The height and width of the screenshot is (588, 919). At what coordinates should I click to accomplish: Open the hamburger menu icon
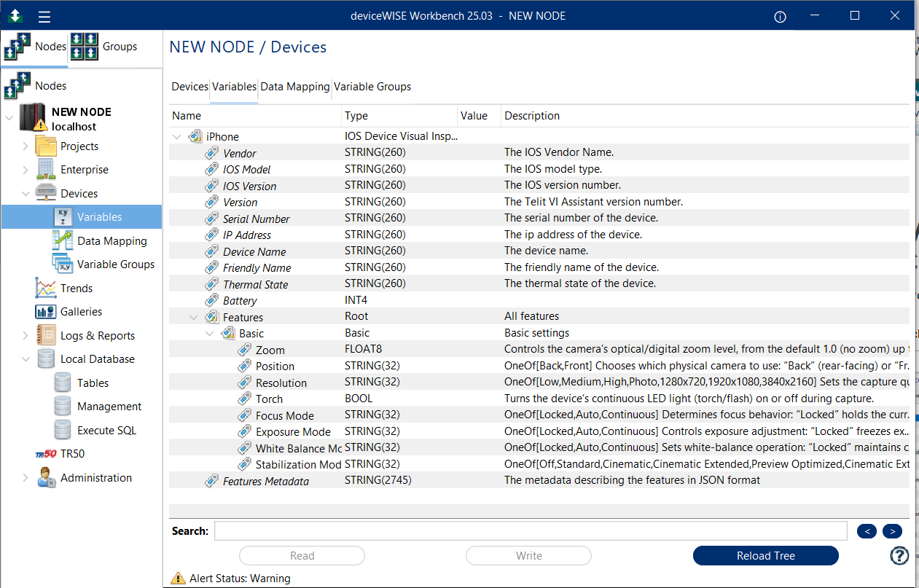pos(44,16)
